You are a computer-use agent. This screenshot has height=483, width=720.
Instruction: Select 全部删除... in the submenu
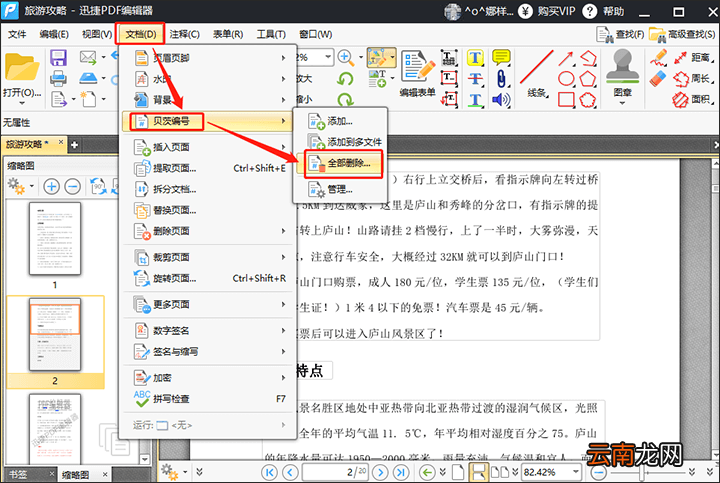[x=343, y=163]
